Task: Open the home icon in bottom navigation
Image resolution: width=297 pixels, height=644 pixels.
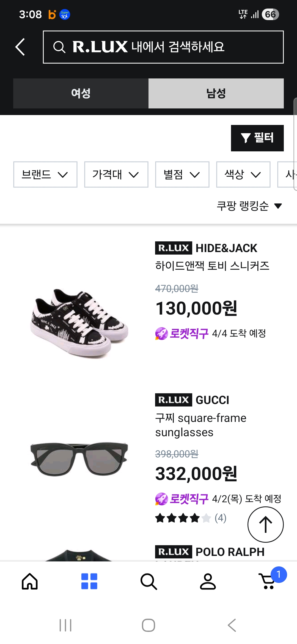Action: click(x=30, y=581)
